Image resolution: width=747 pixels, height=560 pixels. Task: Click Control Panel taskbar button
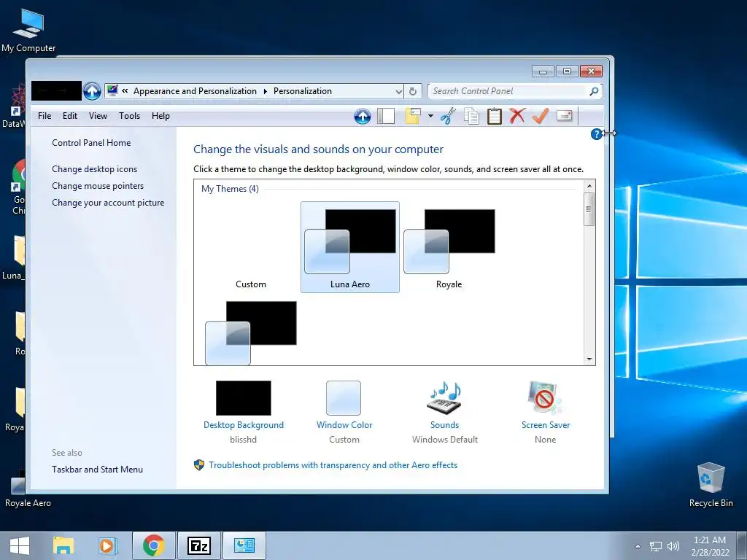pos(244,545)
